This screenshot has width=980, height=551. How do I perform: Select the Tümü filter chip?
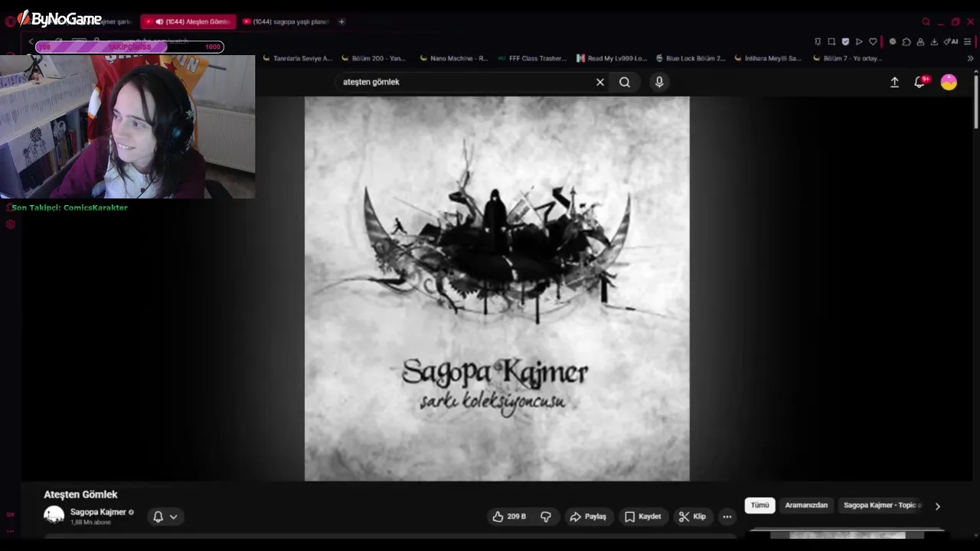pos(759,505)
